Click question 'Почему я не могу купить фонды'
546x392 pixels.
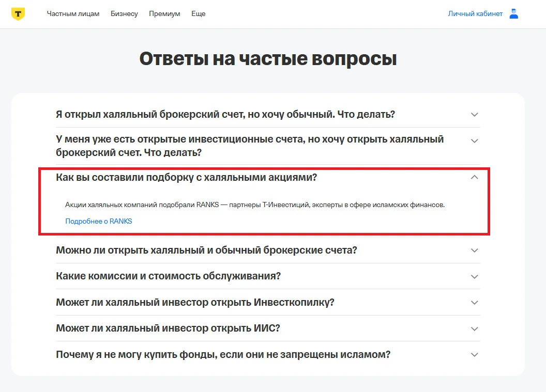[x=223, y=354]
